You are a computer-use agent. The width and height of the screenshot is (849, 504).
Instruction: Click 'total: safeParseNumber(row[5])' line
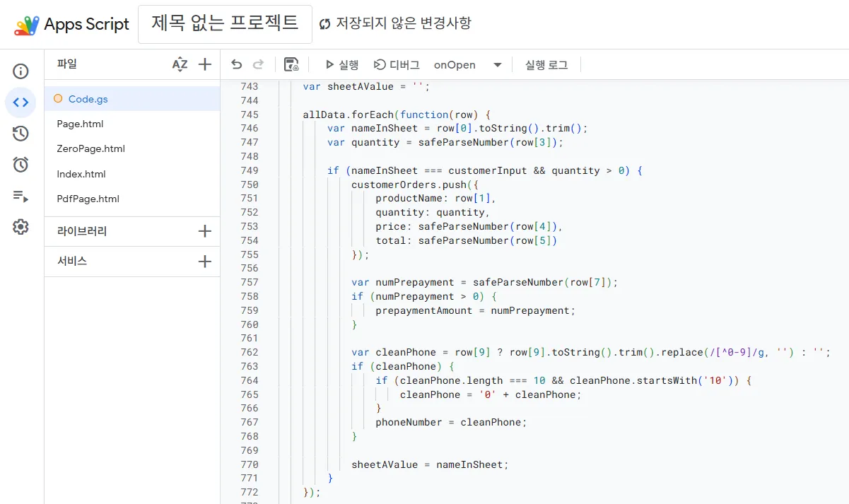point(467,240)
